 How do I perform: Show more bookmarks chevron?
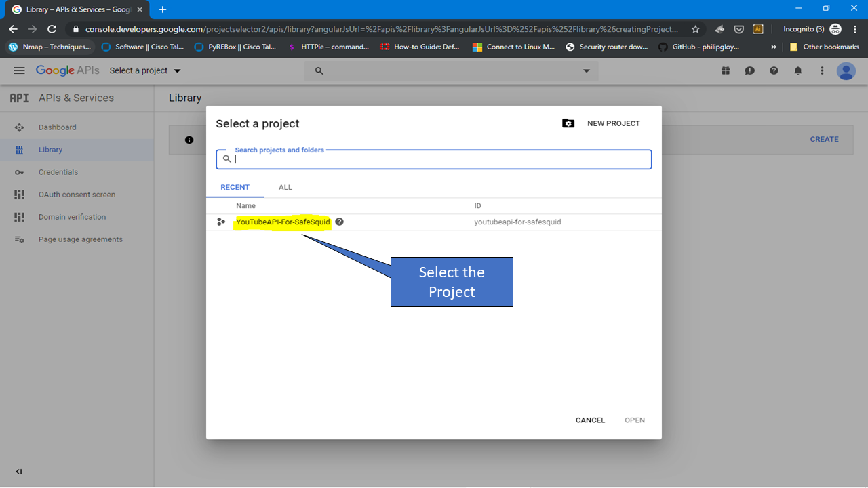[x=774, y=47]
